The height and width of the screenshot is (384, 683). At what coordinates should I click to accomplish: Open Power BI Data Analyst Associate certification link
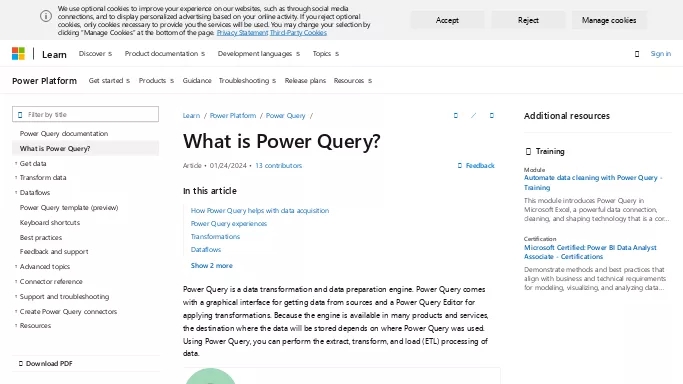pyautogui.click(x=590, y=252)
